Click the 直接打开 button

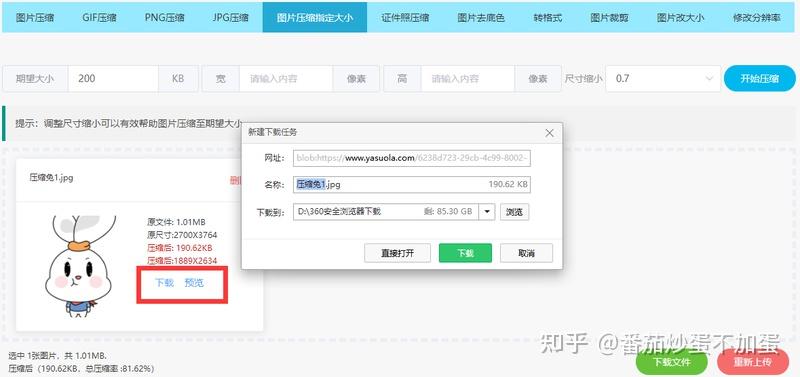point(397,253)
